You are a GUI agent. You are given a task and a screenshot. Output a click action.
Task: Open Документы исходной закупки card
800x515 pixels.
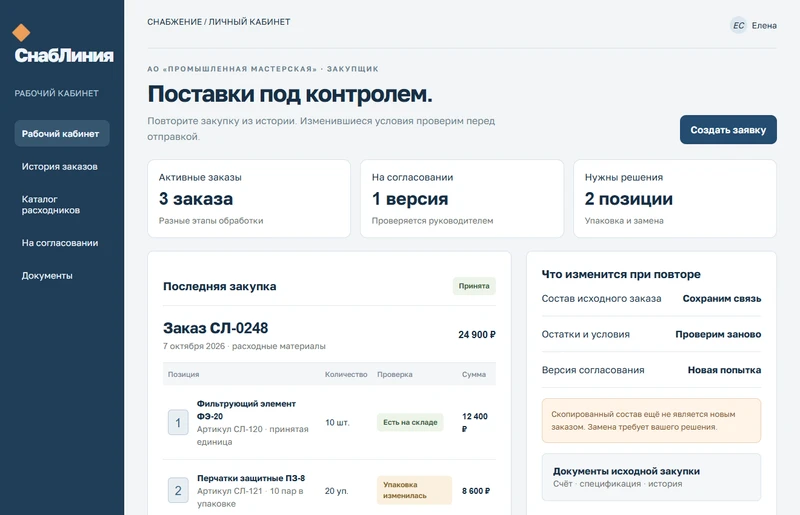[x=651, y=477]
